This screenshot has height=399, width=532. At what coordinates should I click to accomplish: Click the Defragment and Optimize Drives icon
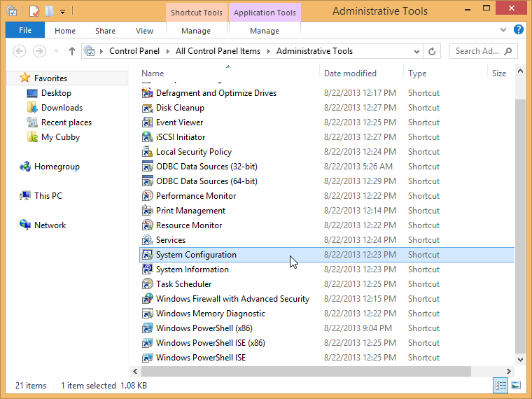147,93
